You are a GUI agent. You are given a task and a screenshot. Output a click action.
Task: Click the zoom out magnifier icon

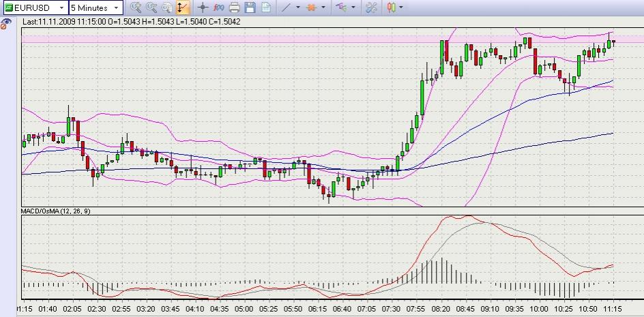(x=151, y=7)
